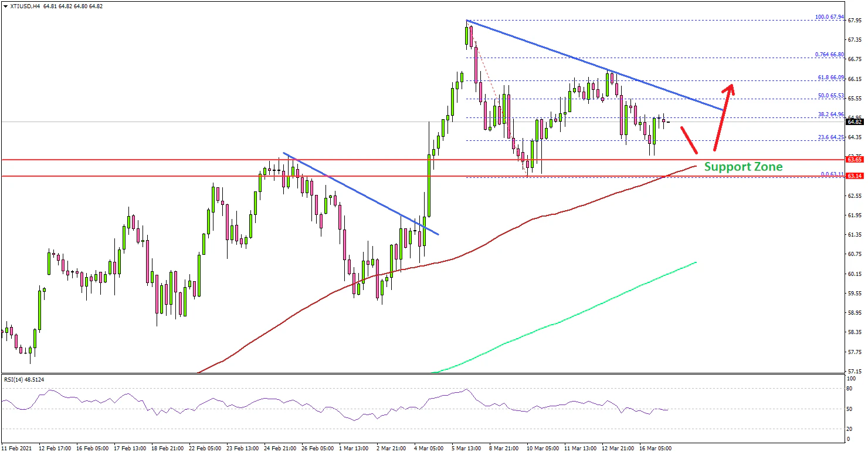
Task: Click the 0.764 Fibonacci label at 66.80
Action: [x=829, y=55]
